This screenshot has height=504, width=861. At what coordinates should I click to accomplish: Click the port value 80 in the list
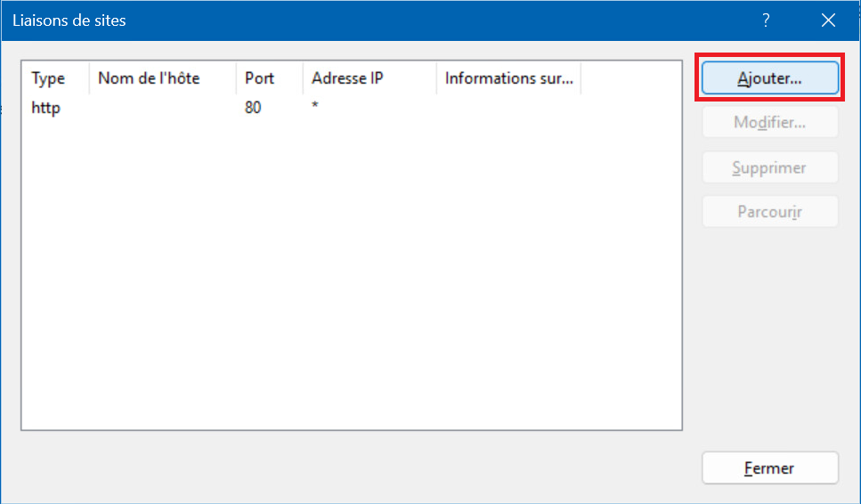[253, 108]
